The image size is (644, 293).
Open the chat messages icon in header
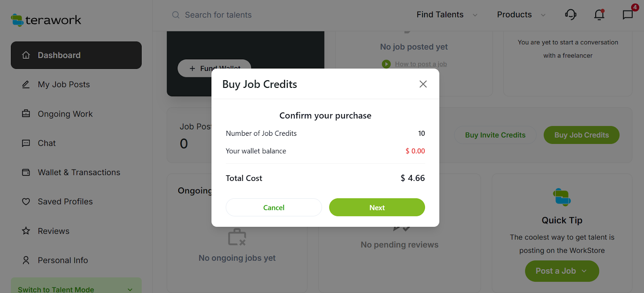point(627,15)
